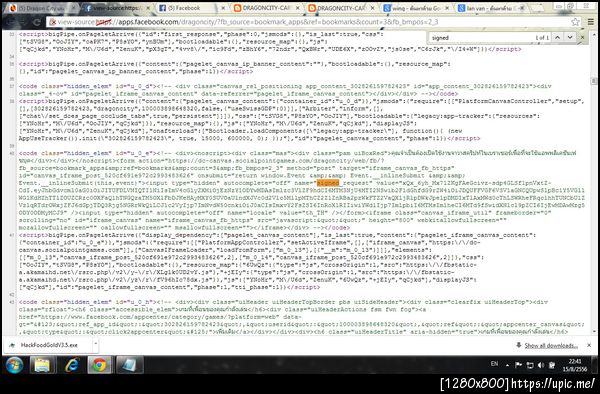Click the EN language indicator

point(494,364)
